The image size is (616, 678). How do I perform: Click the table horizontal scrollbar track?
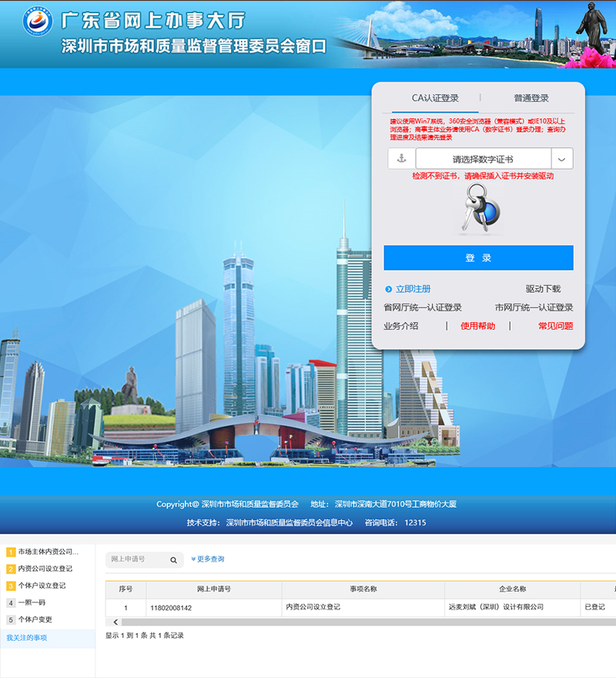(x=368, y=622)
